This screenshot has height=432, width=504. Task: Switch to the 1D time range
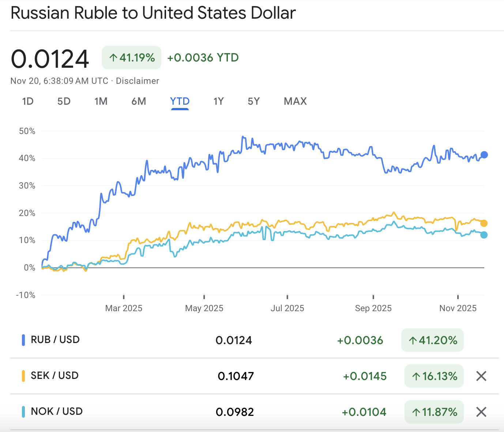click(x=28, y=101)
